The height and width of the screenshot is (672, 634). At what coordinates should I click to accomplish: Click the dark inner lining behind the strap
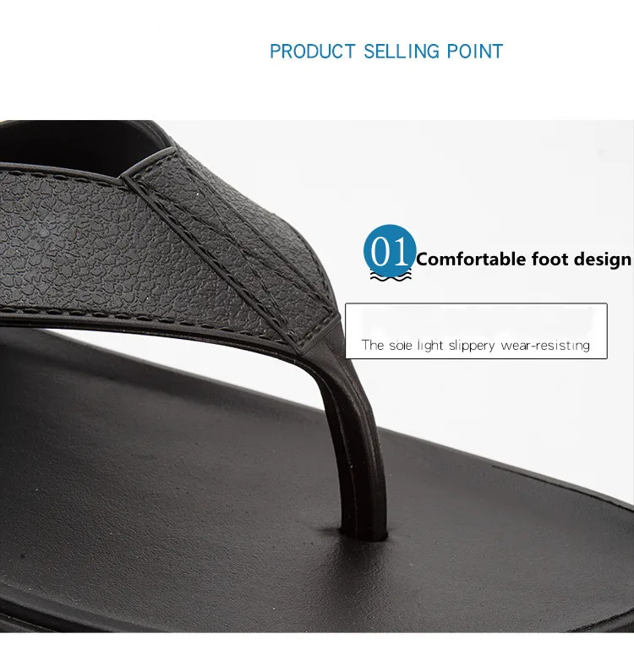click(77, 144)
